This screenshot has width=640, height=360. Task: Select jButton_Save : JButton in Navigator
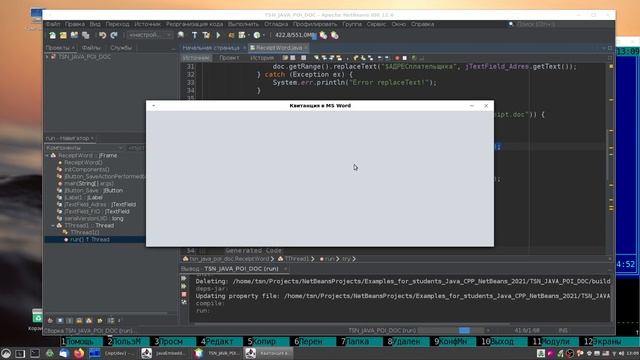click(93, 190)
